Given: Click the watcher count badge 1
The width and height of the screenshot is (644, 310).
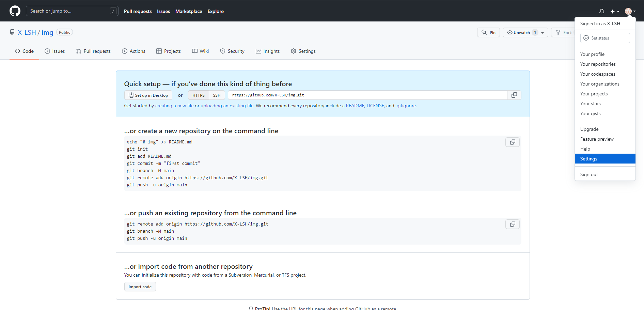Looking at the screenshot, I should point(535,33).
